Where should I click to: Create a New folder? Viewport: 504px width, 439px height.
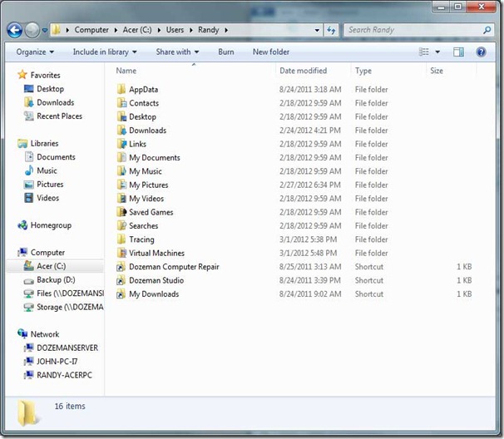click(x=271, y=52)
